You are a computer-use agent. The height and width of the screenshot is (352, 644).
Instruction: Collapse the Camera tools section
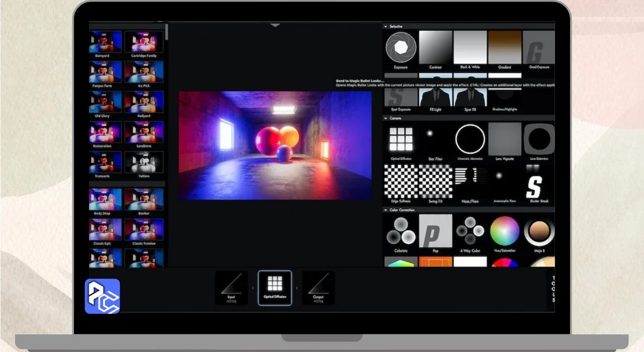coord(386,118)
